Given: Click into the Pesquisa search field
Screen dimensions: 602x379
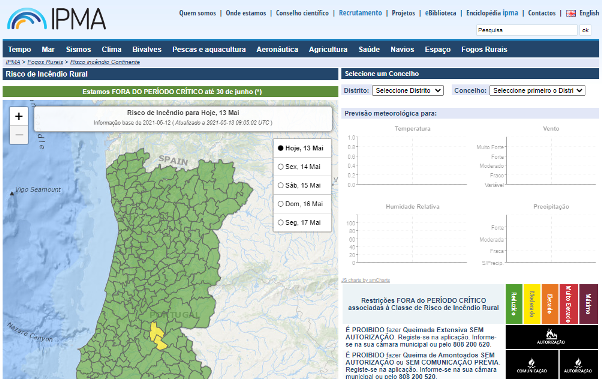Looking at the screenshot, I should (526, 30).
